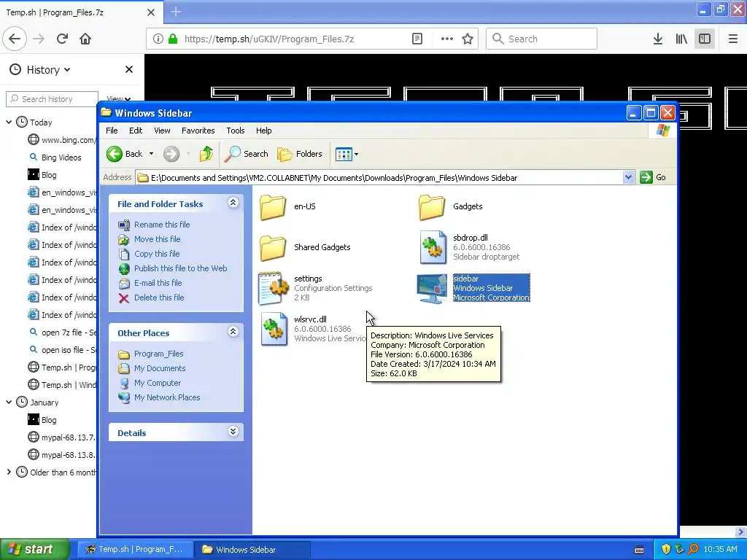Go to My Computer in Other Places
The width and height of the screenshot is (747, 560).
[x=158, y=383]
